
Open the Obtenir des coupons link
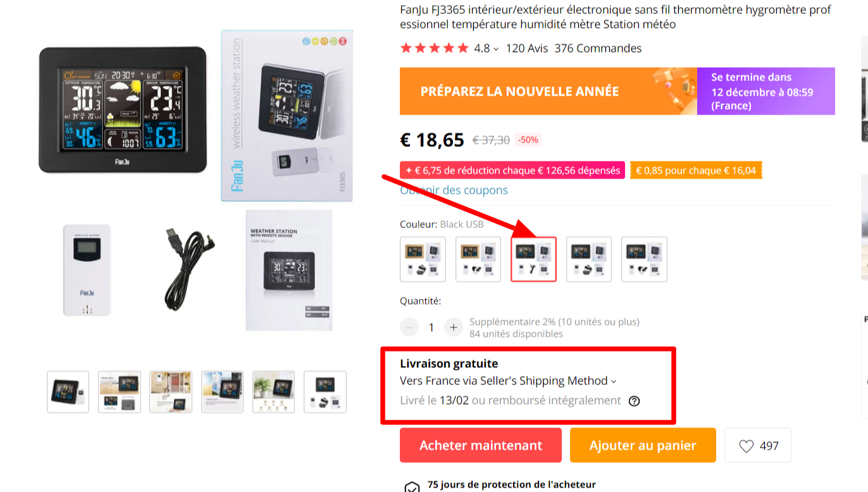(454, 190)
